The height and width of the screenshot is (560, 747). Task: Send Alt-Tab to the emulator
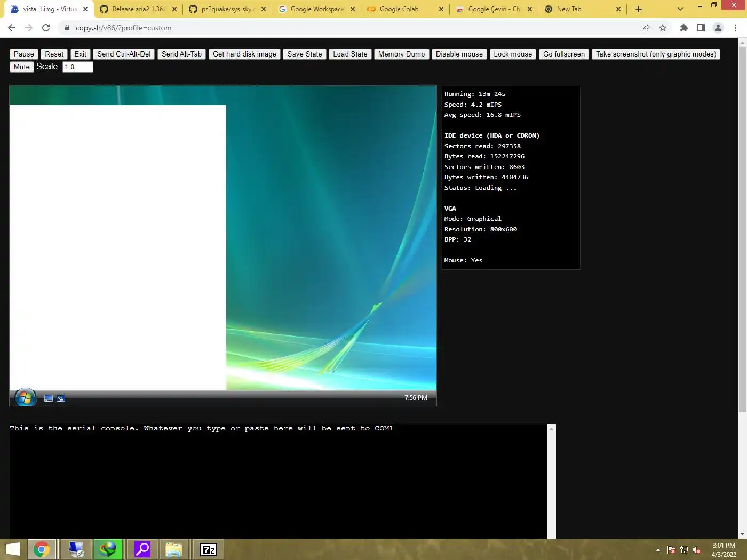[x=181, y=54]
